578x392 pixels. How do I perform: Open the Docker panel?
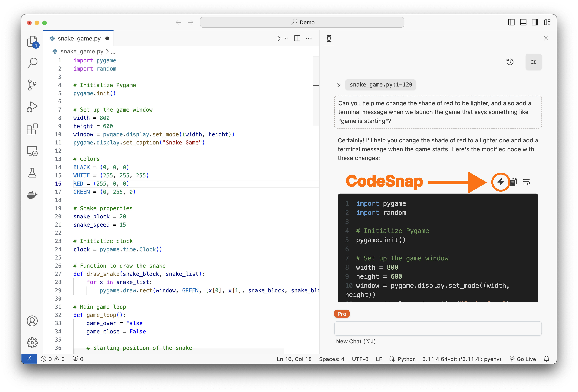[32, 194]
